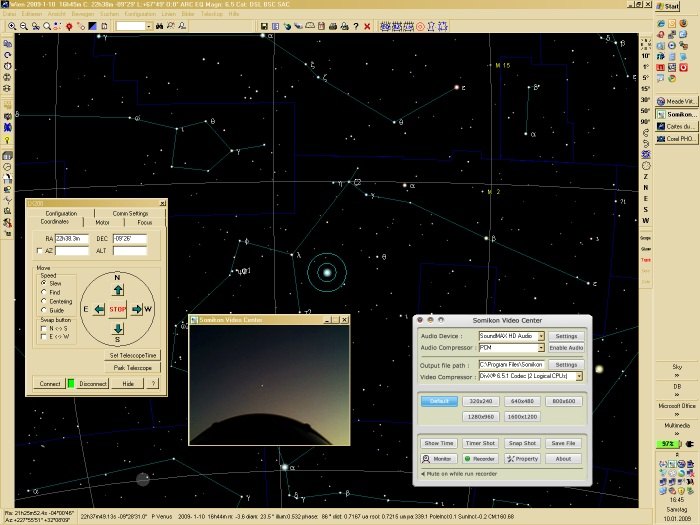Click the red STOP button
Viewport: 700px width, 525px height.
(118, 309)
